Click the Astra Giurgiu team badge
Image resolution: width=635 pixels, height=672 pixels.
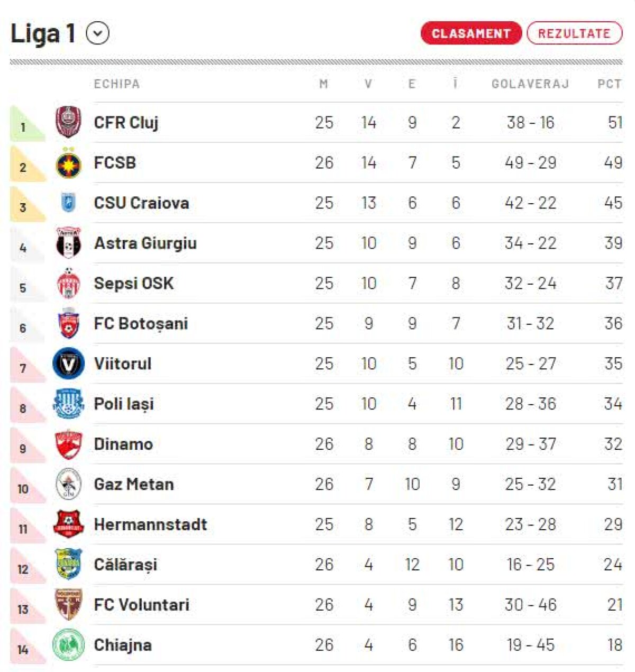coord(68,243)
